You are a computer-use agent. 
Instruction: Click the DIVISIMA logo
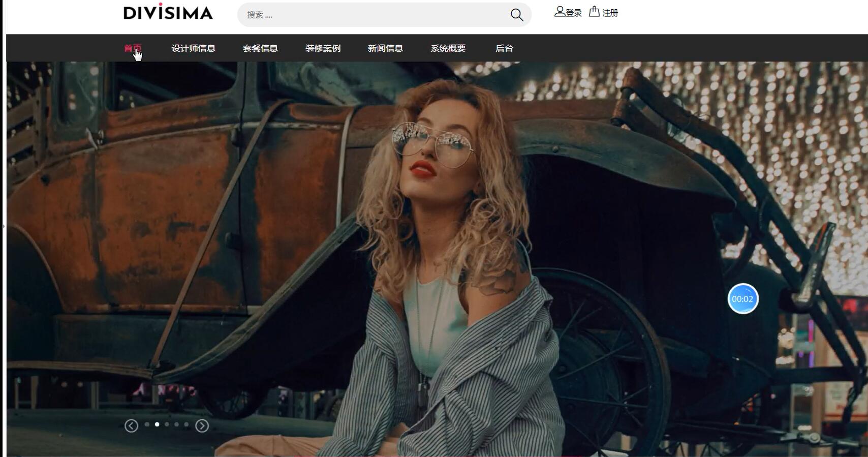pyautogui.click(x=168, y=12)
